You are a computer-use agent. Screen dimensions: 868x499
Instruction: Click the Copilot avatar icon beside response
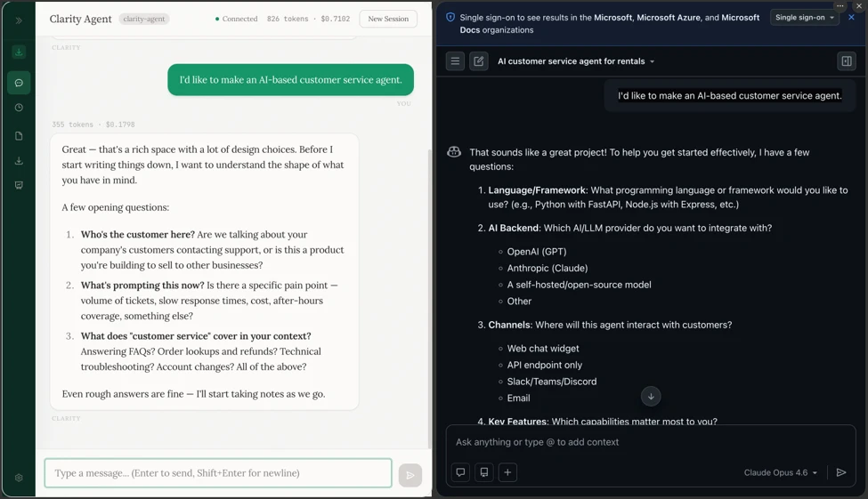click(x=454, y=151)
